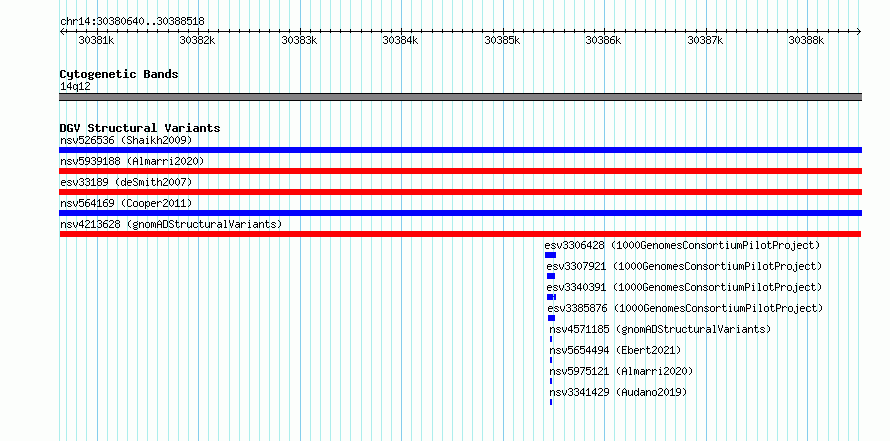Viewport: 890px width, 441px height.
Task: Click the tiny blue mark under nsv4571185
Action: (551, 339)
